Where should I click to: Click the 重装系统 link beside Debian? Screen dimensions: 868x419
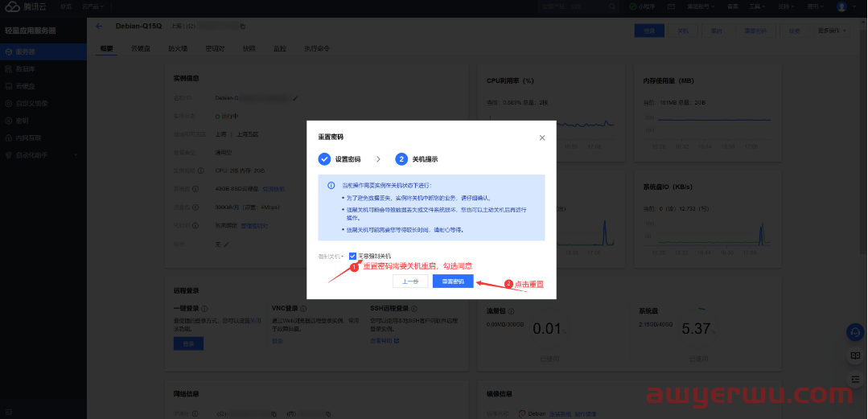tap(558, 413)
